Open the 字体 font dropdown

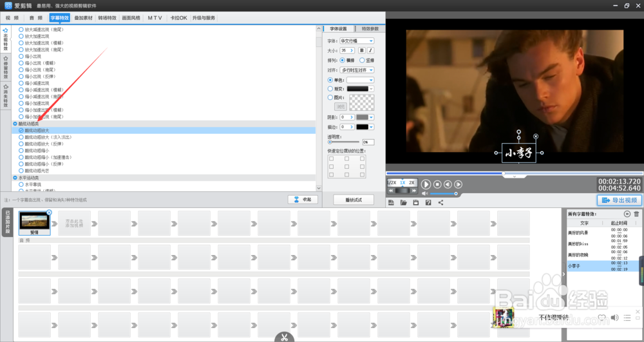[357, 41]
